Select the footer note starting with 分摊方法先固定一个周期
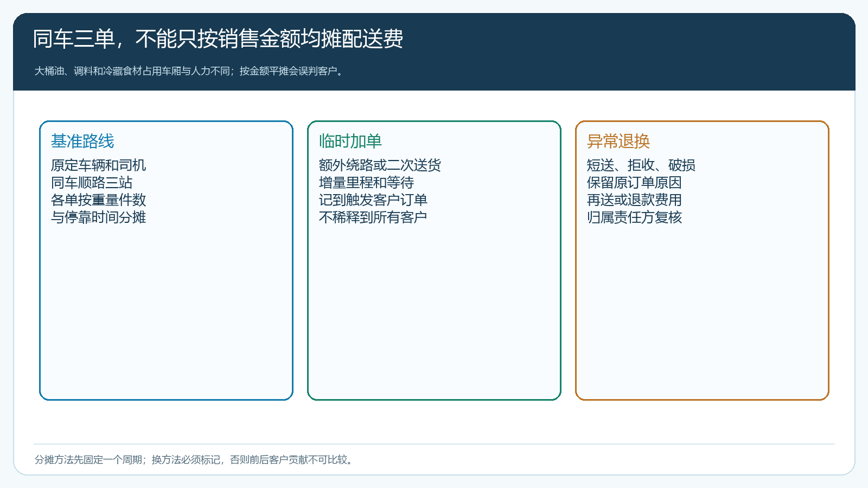Screen dimensions: 868x488 [x=195, y=460]
